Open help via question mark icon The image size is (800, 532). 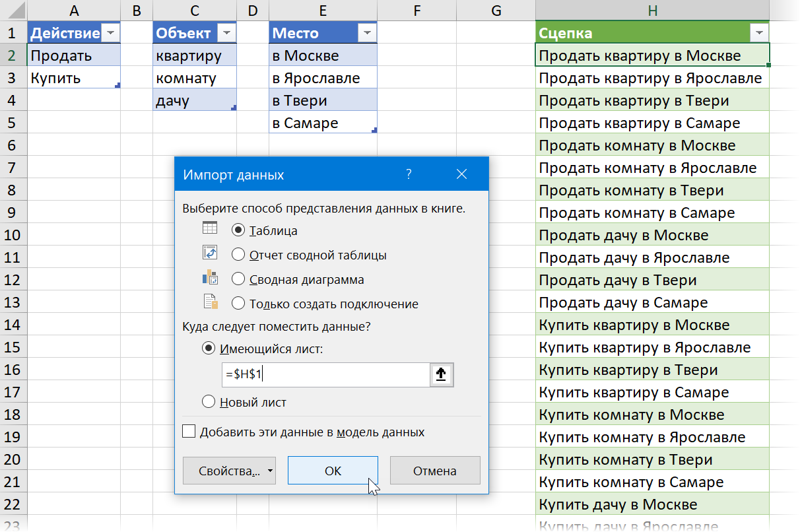(409, 175)
